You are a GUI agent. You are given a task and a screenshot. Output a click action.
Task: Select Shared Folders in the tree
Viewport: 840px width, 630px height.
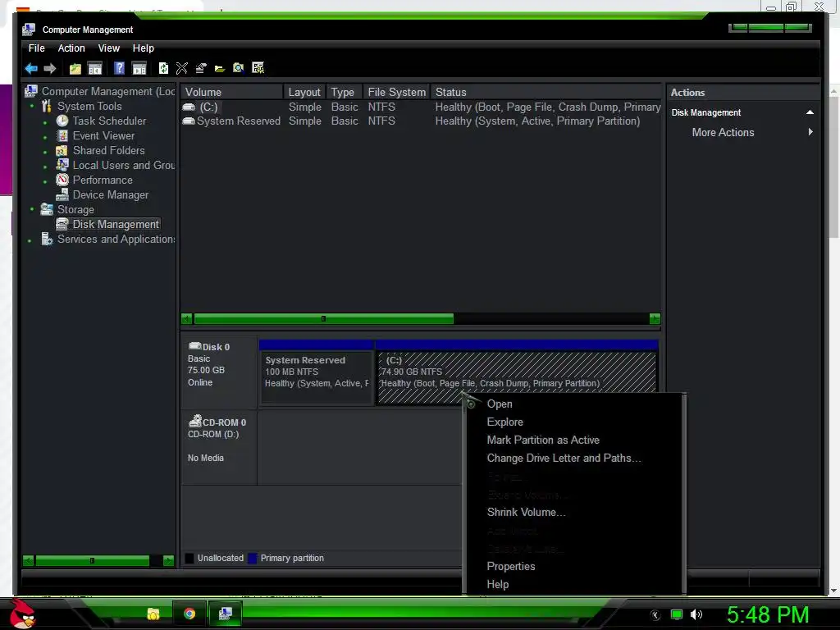point(109,151)
